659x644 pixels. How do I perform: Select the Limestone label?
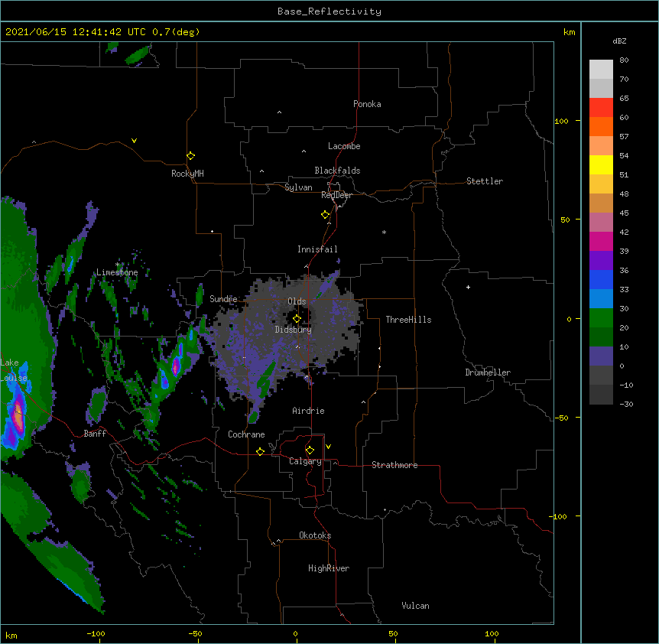[x=117, y=272]
